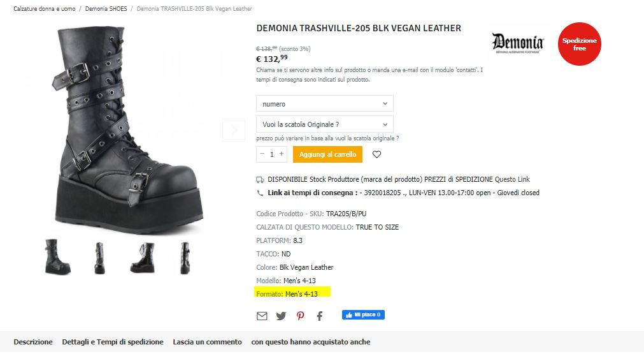The width and height of the screenshot is (644, 354).
Task: Decrease quantity with minus button
Action: pos(262,154)
